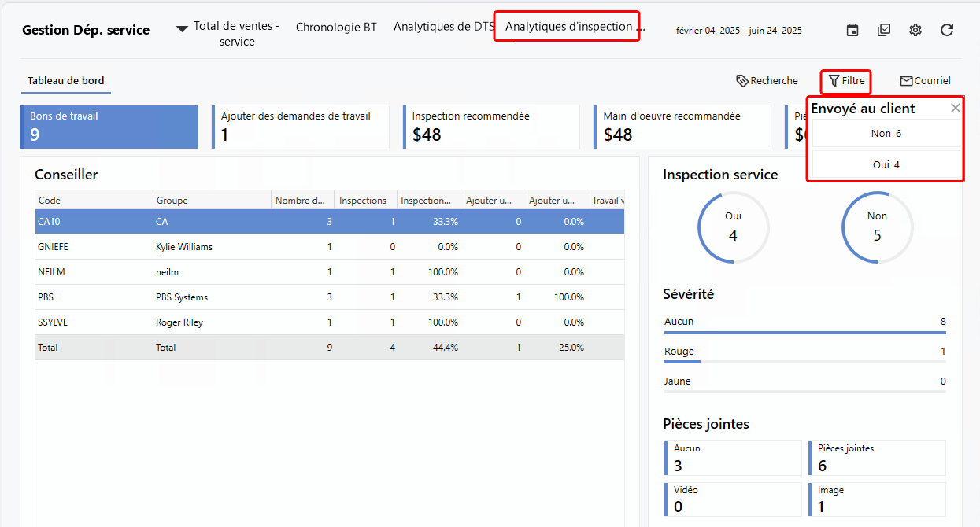Select Analytiques d'inspection tab
This screenshot has width=980, height=527.
(568, 27)
